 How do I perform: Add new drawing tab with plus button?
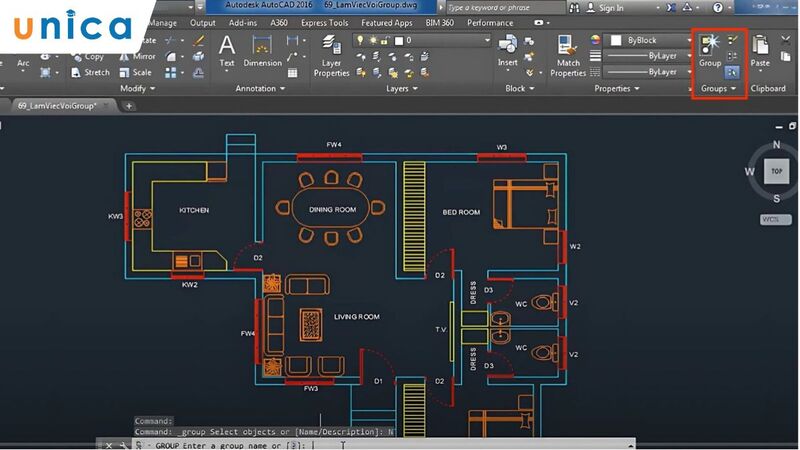(129, 105)
